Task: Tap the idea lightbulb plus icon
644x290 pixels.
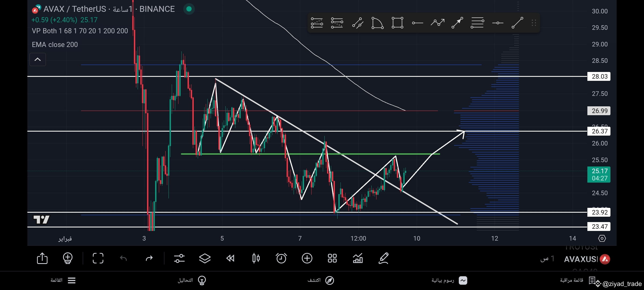Action: click(68, 258)
